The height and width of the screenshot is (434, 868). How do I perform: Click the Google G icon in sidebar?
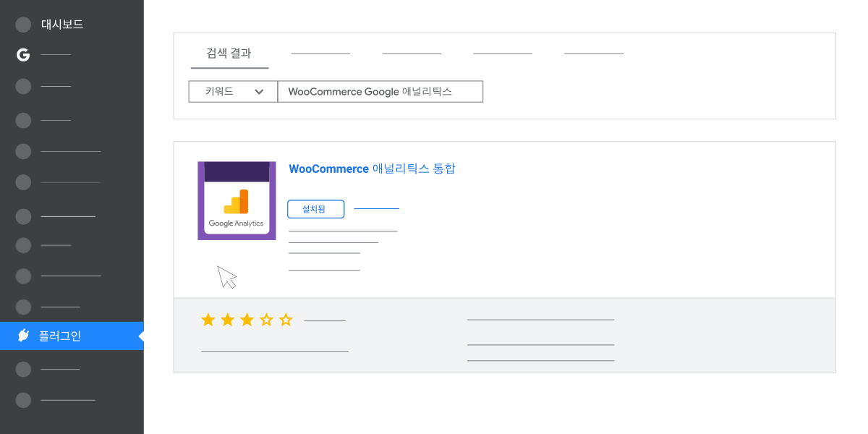point(23,55)
